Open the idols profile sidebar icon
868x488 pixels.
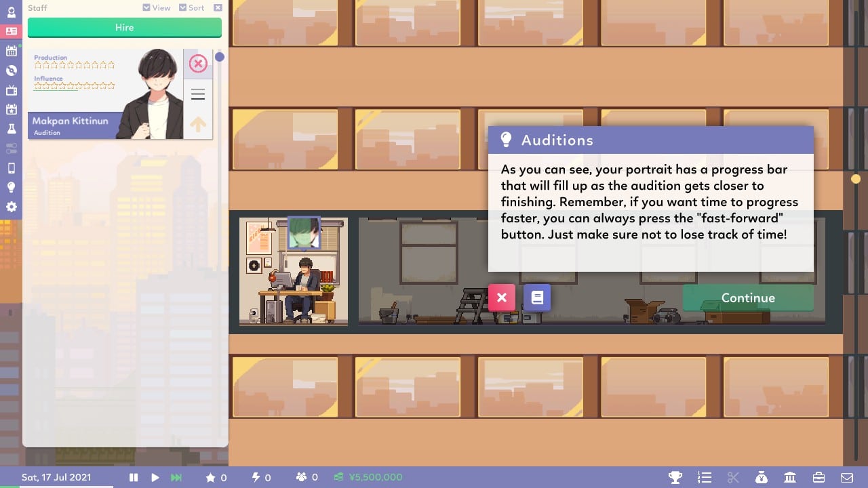[11, 12]
